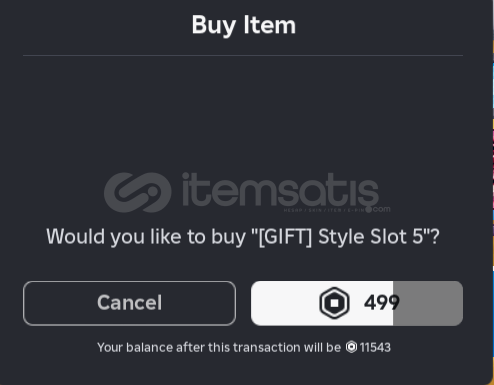Click the remaining balance number 11543
Screen dimensions: 494x385
(x=375, y=347)
